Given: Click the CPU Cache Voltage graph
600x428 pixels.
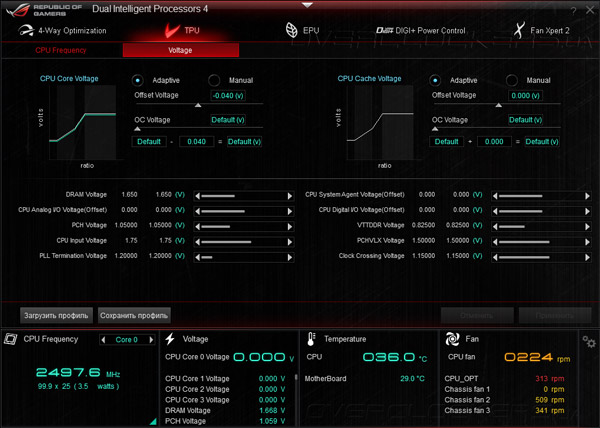Looking at the screenshot, I should 380,122.
